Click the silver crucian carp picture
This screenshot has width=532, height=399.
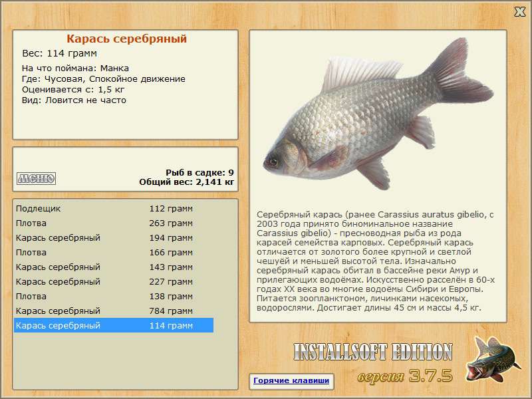[x=378, y=114]
